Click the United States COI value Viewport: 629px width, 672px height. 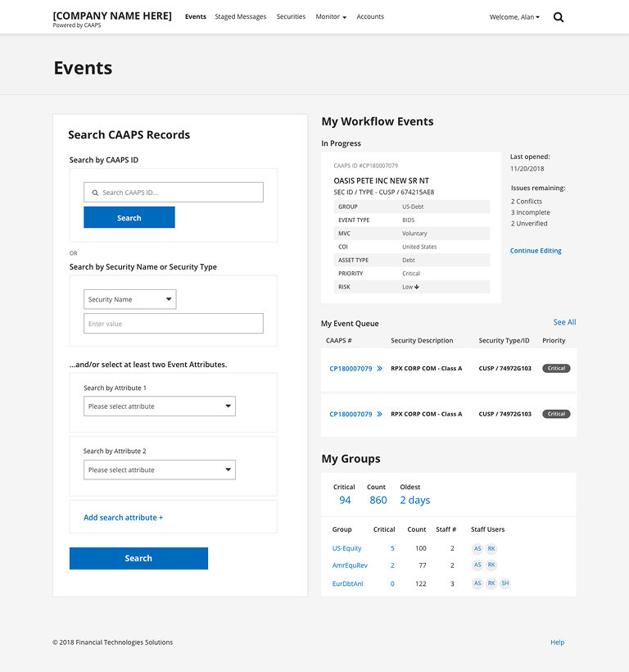tap(419, 247)
